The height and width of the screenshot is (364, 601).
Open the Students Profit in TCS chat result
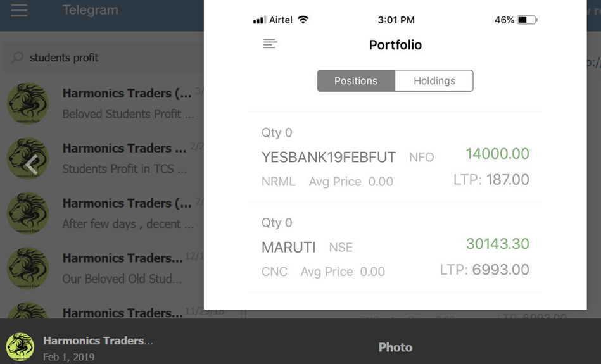(x=102, y=158)
